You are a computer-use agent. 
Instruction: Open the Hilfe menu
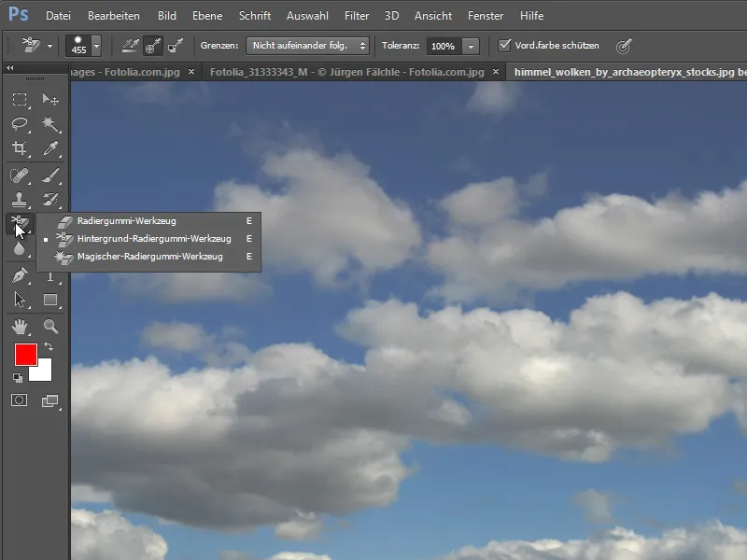click(x=531, y=16)
